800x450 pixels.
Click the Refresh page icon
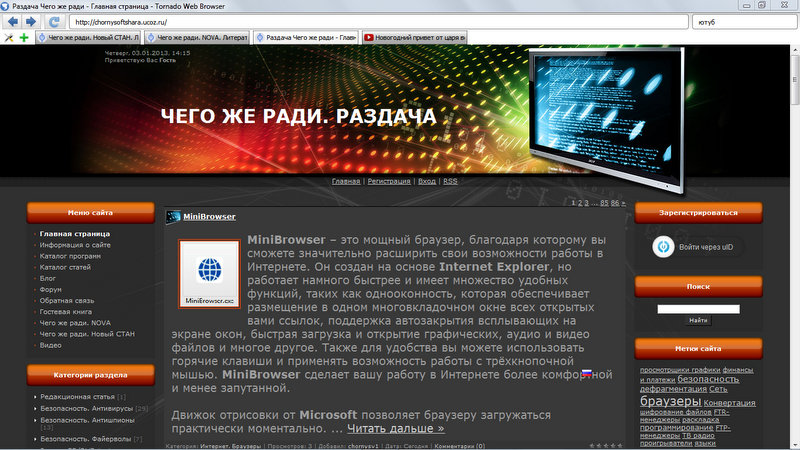tap(54, 21)
